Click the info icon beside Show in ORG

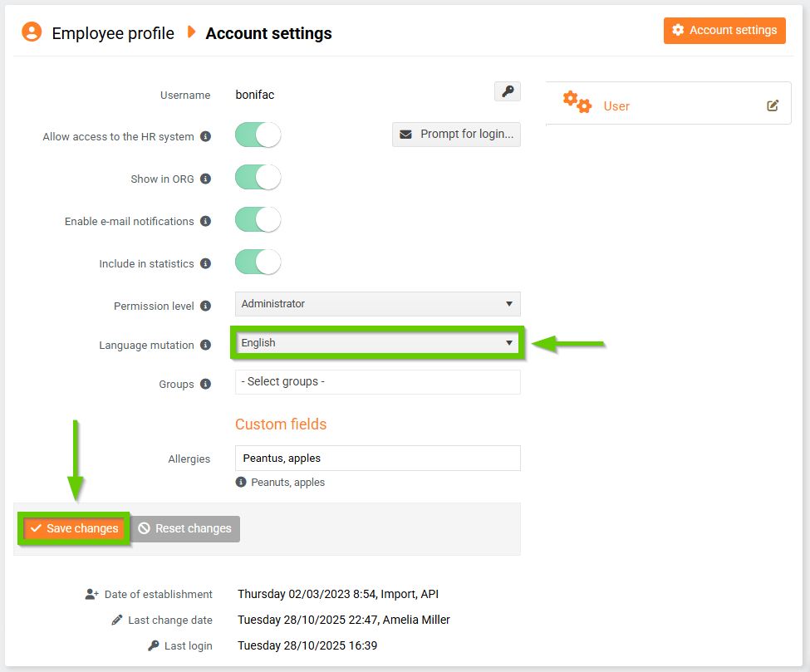205,179
